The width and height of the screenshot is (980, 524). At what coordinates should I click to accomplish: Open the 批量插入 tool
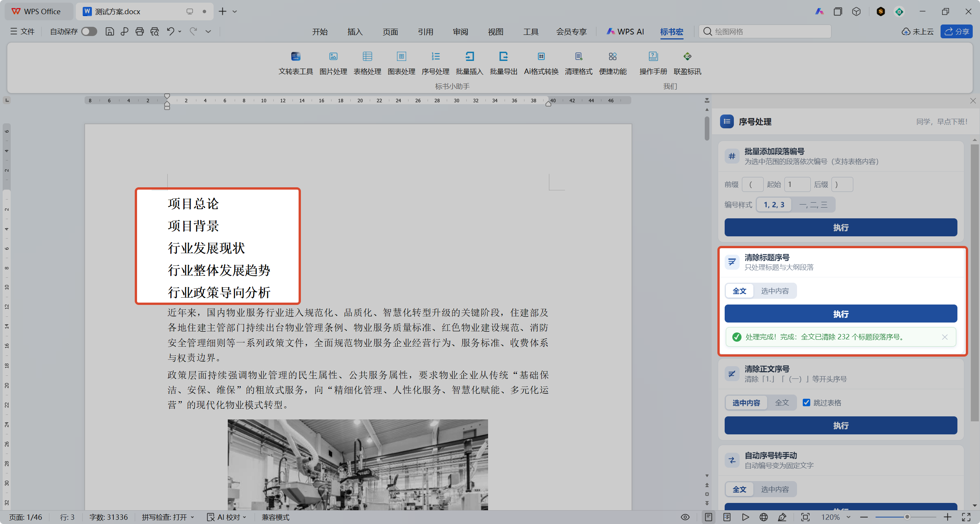coord(469,63)
